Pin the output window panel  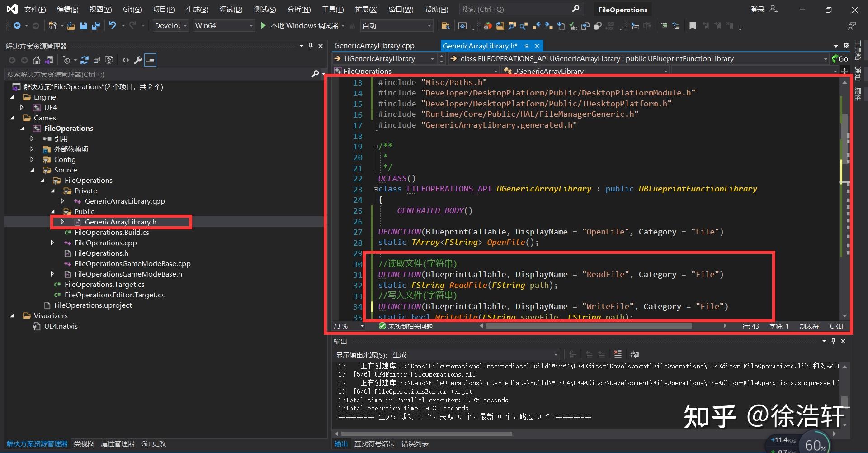pyautogui.click(x=833, y=341)
